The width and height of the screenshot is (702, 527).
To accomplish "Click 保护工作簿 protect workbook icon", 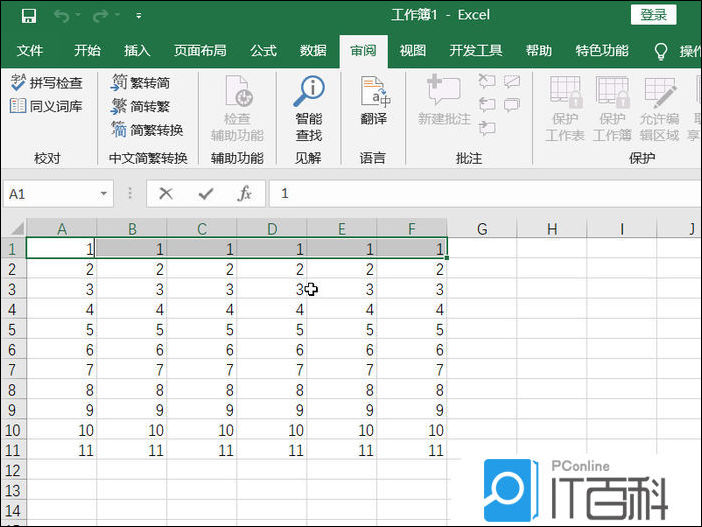I will coord(612,92).
